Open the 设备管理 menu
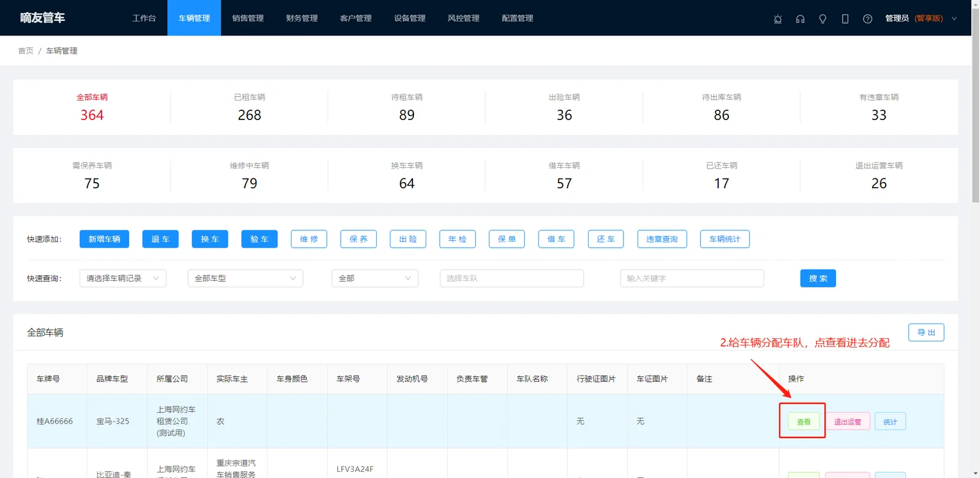 pos(410,18)
